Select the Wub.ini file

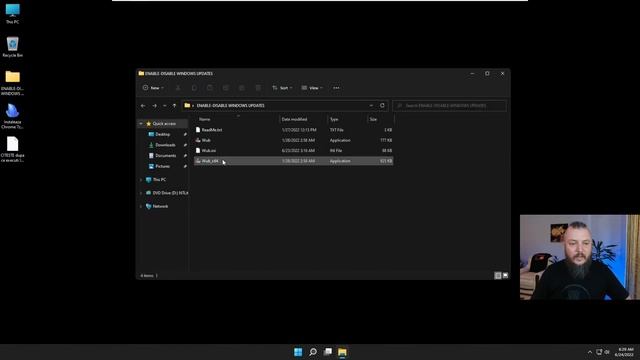(293, 151)
